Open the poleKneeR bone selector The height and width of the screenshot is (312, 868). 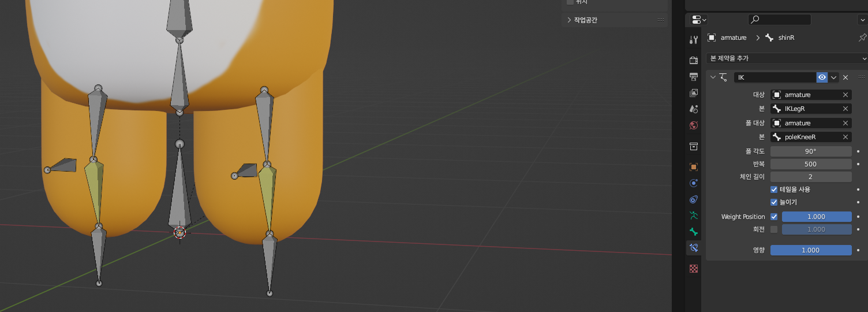806,137
